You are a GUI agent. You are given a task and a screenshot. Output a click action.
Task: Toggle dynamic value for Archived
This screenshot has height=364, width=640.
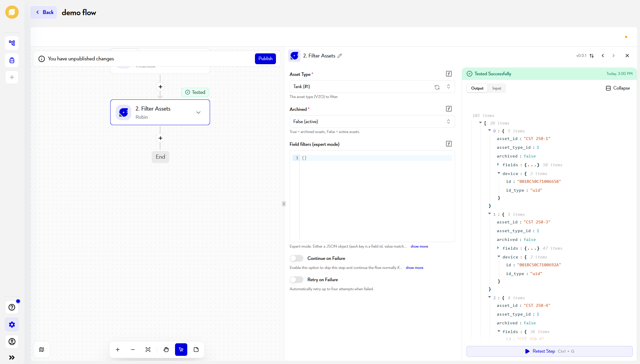[x=449, y=109]
